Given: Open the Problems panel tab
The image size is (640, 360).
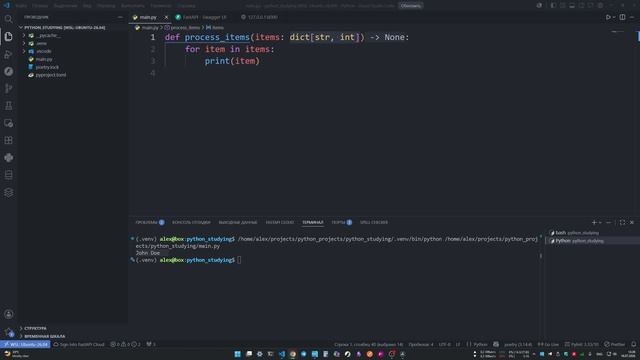Looking at the screenshot, I should click(149, 222).
